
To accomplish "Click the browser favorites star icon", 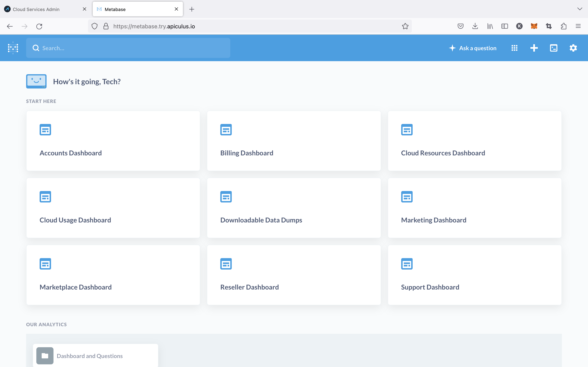I will coord(405,27).
